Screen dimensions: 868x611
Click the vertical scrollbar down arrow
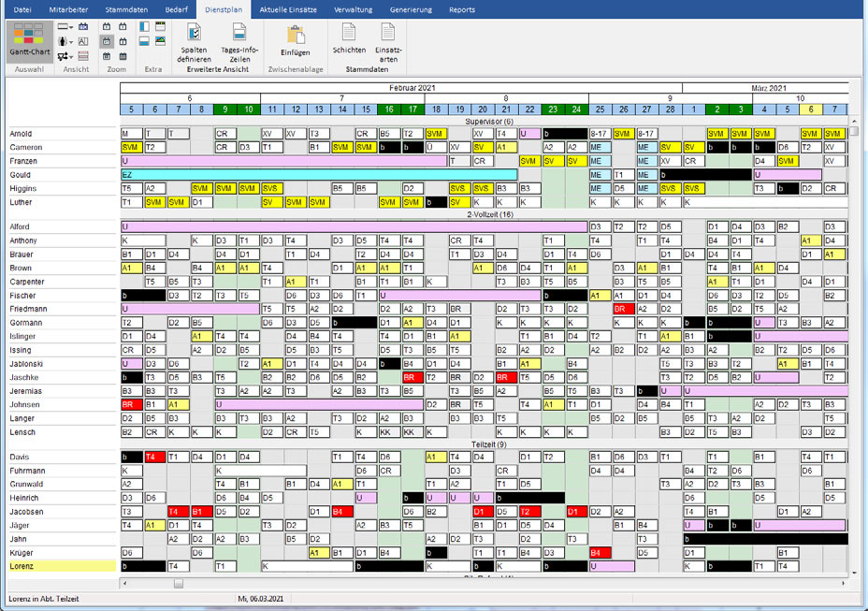[x=854, y=573]
